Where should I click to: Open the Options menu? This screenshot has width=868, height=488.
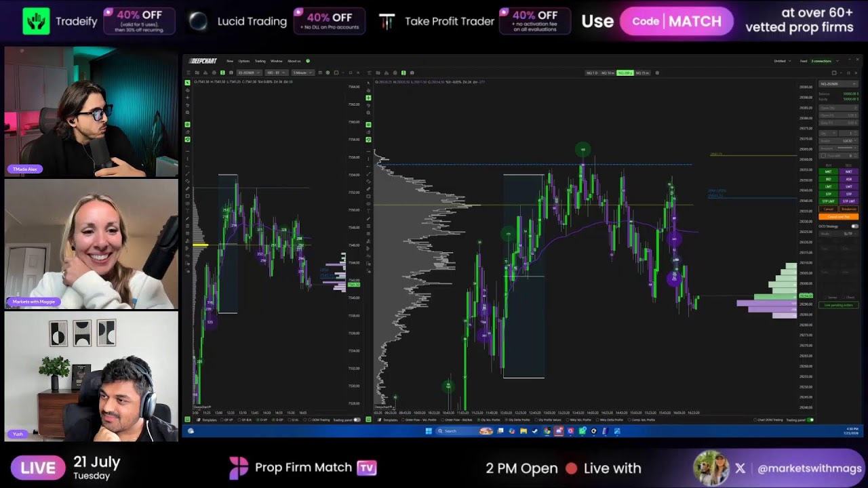coord(244,61)
